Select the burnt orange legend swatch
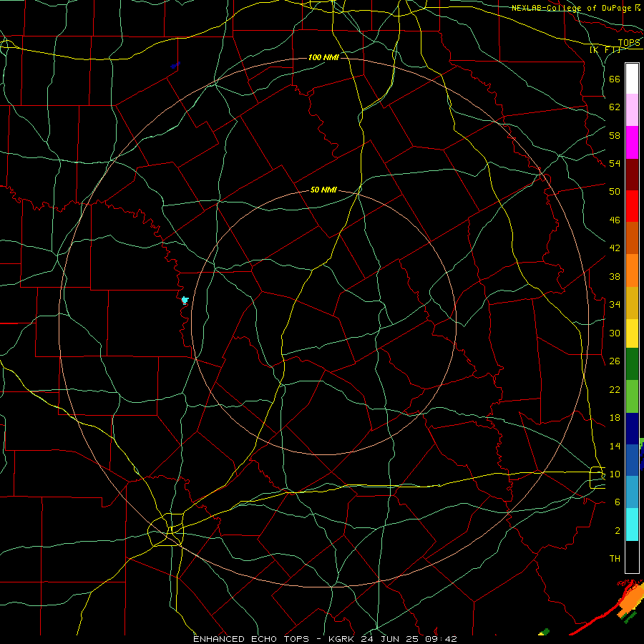644x644 pixels. point(632,238)
